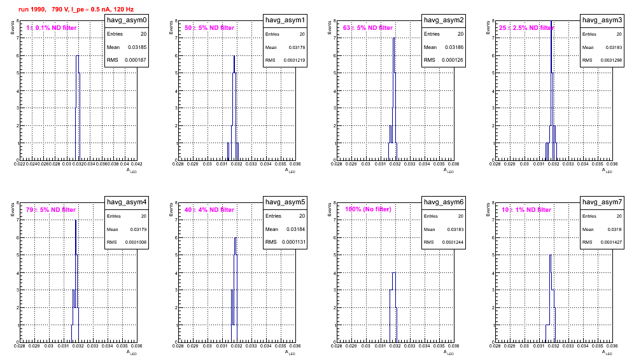Select the havg_asym3 stats box title

[602, 20]
